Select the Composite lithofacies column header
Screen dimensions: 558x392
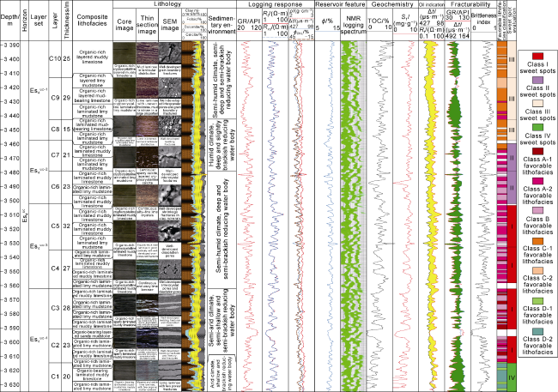pos(92,20)
